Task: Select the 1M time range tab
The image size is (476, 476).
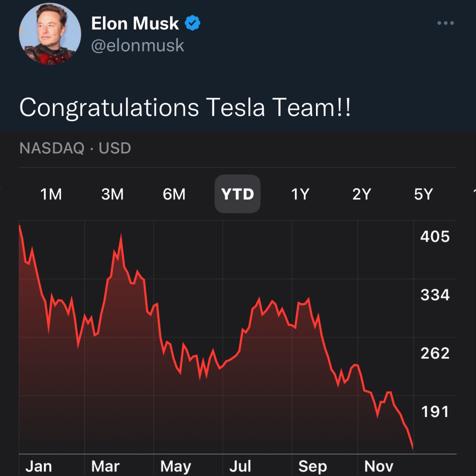Action: (x=51, y=194)
